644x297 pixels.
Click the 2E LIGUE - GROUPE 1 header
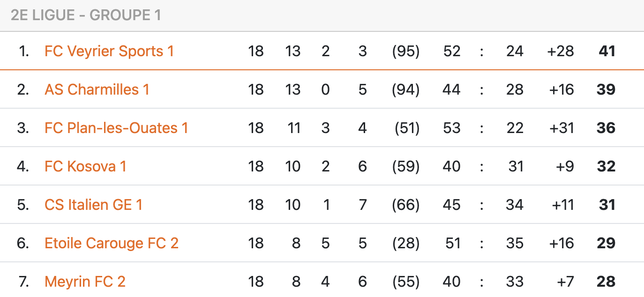coord(86,15)
